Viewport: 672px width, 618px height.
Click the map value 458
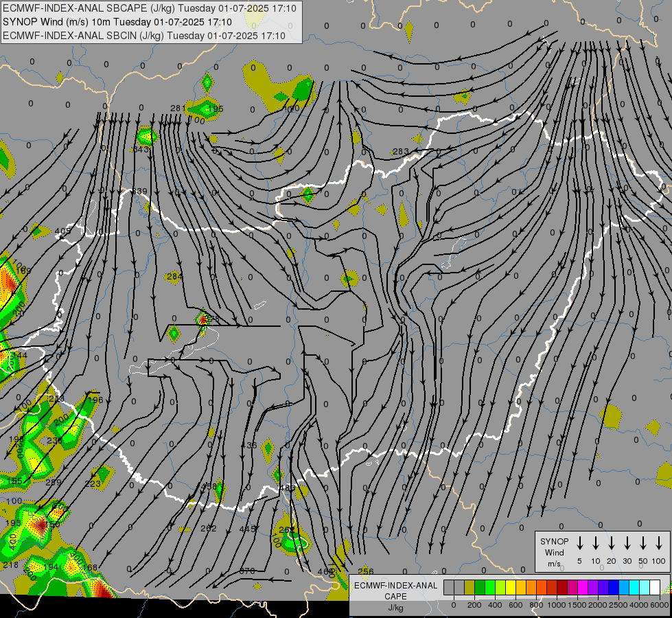coord(209,486)
